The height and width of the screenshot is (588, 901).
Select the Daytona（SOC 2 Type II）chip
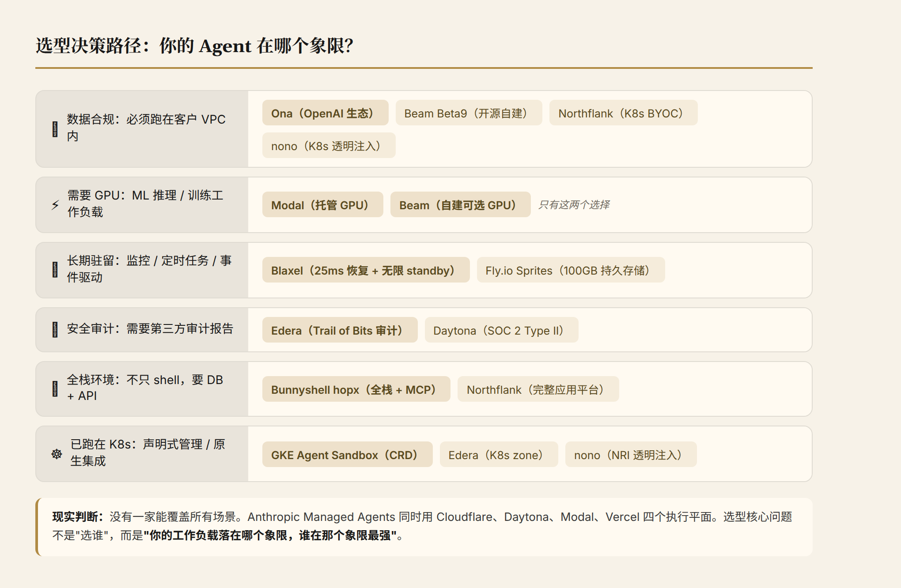click(501, 330)
